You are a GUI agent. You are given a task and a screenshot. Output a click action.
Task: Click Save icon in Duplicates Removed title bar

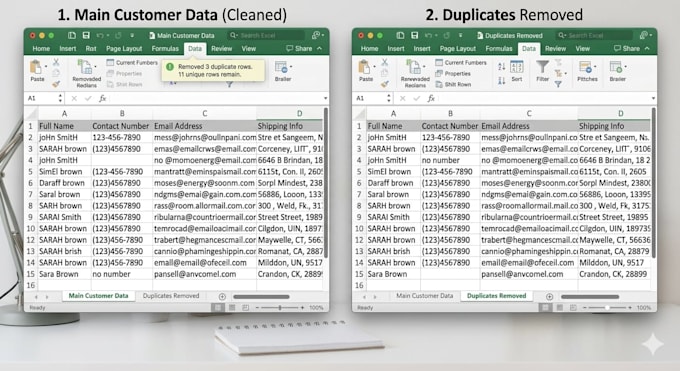pyautogui.click(x=415, y=35)
